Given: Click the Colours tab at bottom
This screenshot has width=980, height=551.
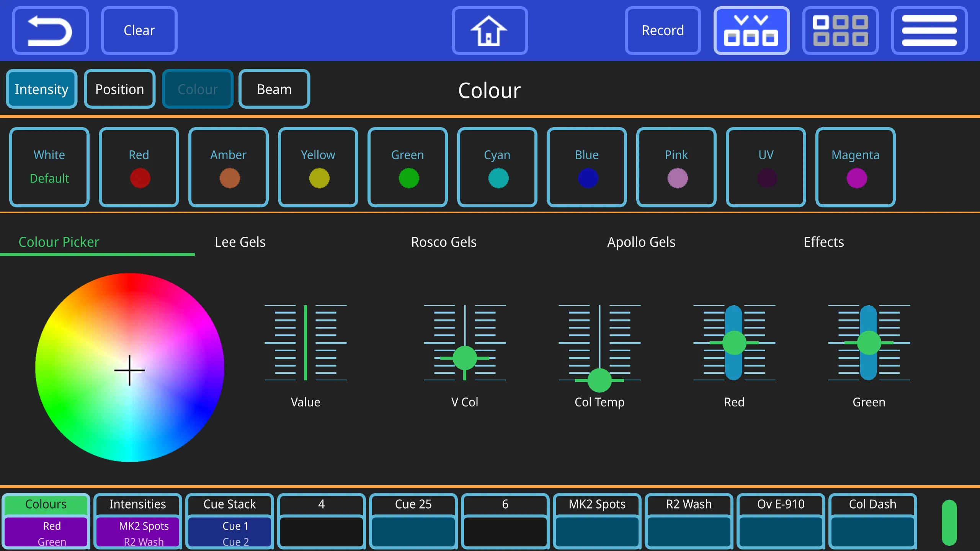Looking at the screenshot, I should [46, 505].
